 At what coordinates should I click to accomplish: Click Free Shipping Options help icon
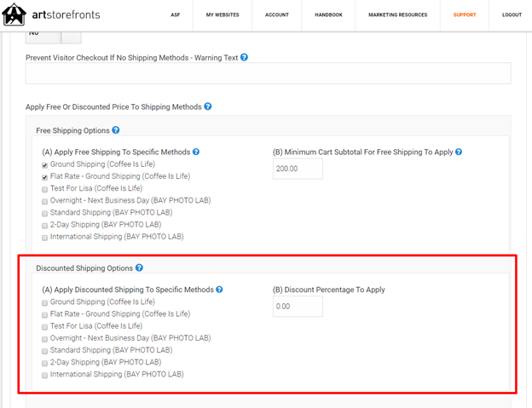coord(116,130)
